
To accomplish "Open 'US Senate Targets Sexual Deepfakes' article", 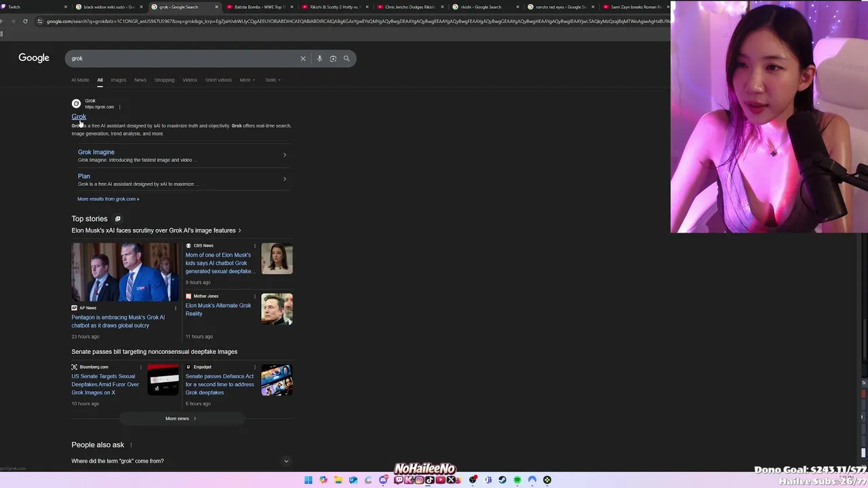I will [x=105, y=384].
